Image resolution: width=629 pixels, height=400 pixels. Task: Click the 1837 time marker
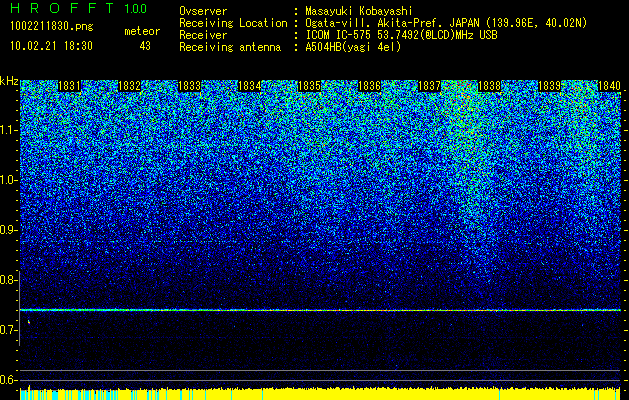tap(429, 86)
